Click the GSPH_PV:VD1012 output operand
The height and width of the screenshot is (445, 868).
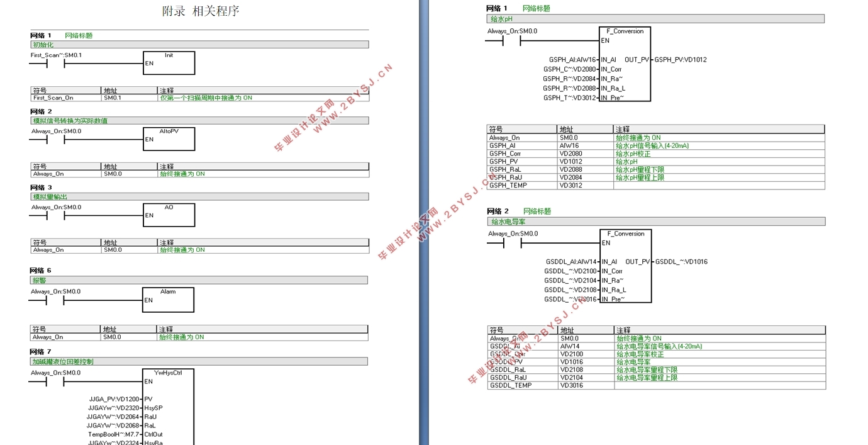(x=680, y=60)
